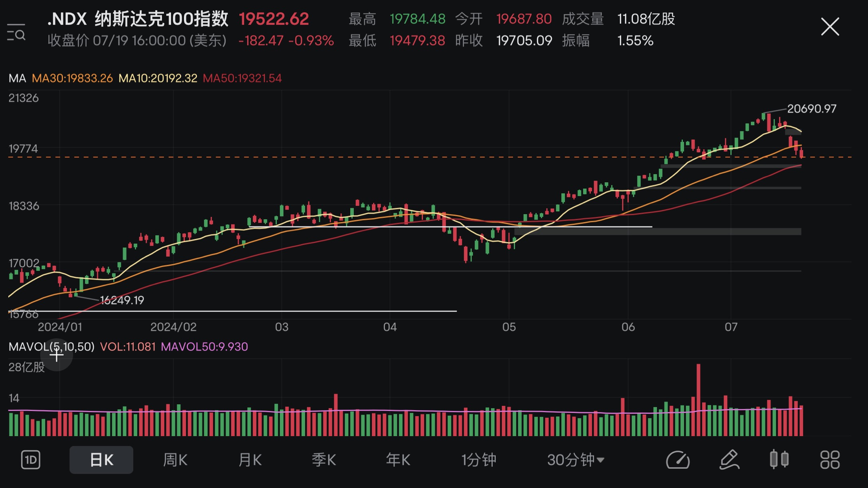Tap the 18336 price axis label
Screen dimensions: 868x488
(24, 206)
